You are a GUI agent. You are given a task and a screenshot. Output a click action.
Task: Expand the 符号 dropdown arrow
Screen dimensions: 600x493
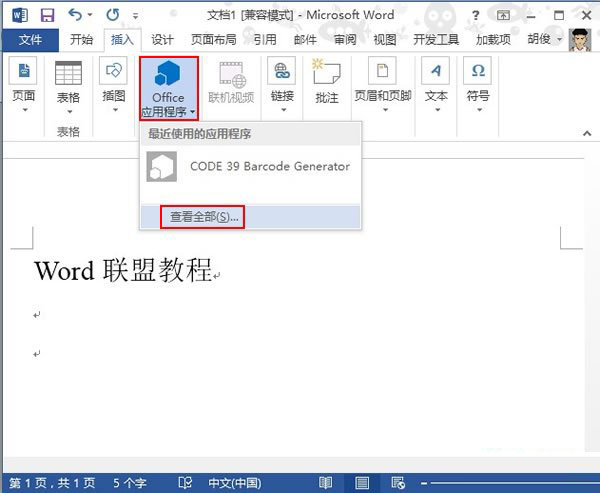(x=479, y=110)
